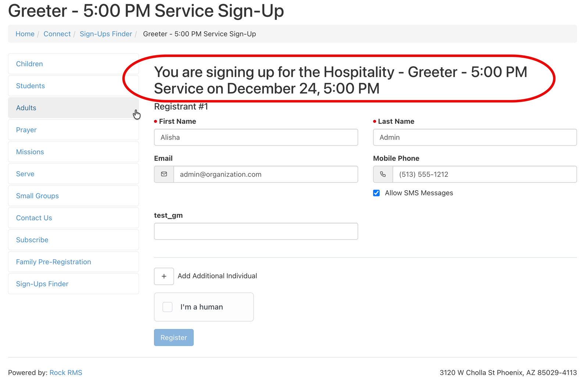The width and height of the screenshot is (588, 379).
Task: Navigate to Small Groups in sidebar
Action: [x=37, y=196]
